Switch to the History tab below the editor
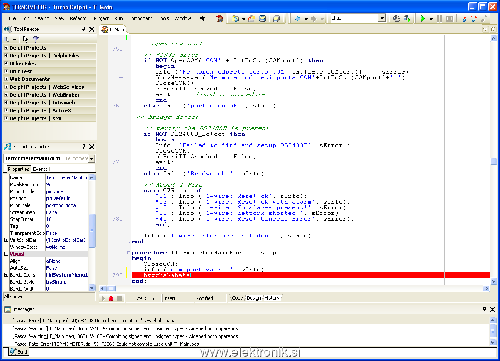Viewport: 500px width, 361px height. (x=272, y=298)
